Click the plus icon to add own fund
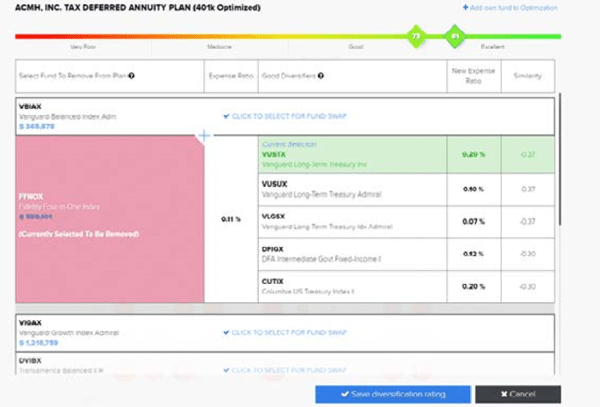This screenshot has width=600, height=407. [465, 8]
